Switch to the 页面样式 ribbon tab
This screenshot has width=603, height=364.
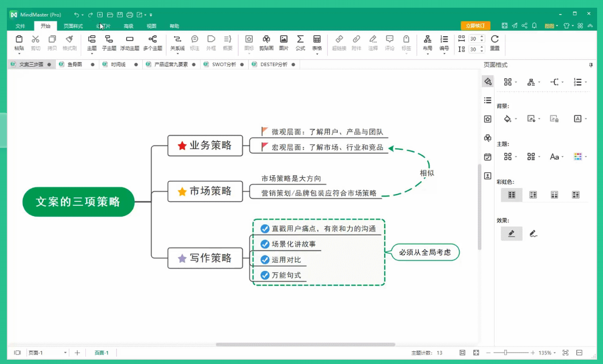(73, 26)
